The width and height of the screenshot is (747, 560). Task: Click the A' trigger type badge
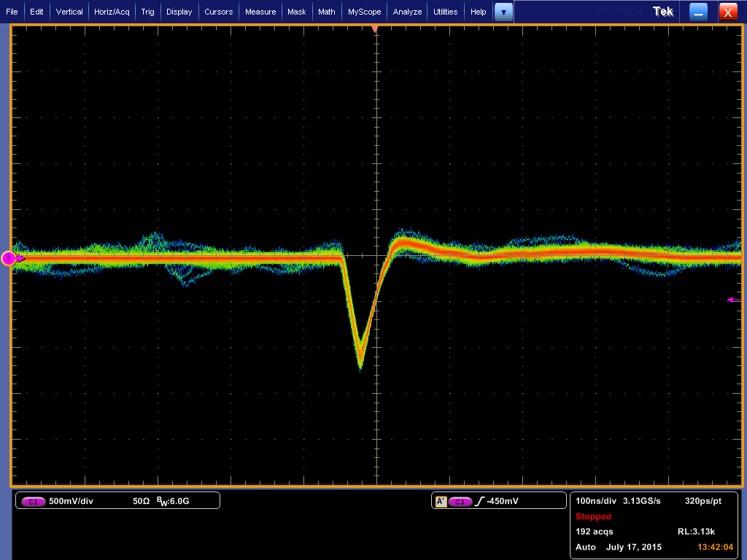441,502
